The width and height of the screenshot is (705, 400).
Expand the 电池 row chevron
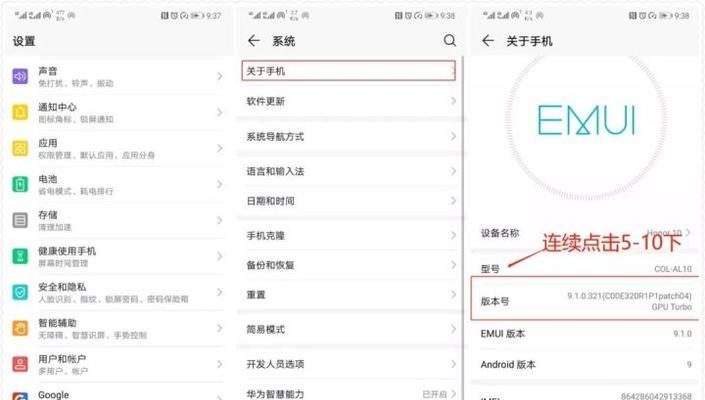[x=219, y=184]
